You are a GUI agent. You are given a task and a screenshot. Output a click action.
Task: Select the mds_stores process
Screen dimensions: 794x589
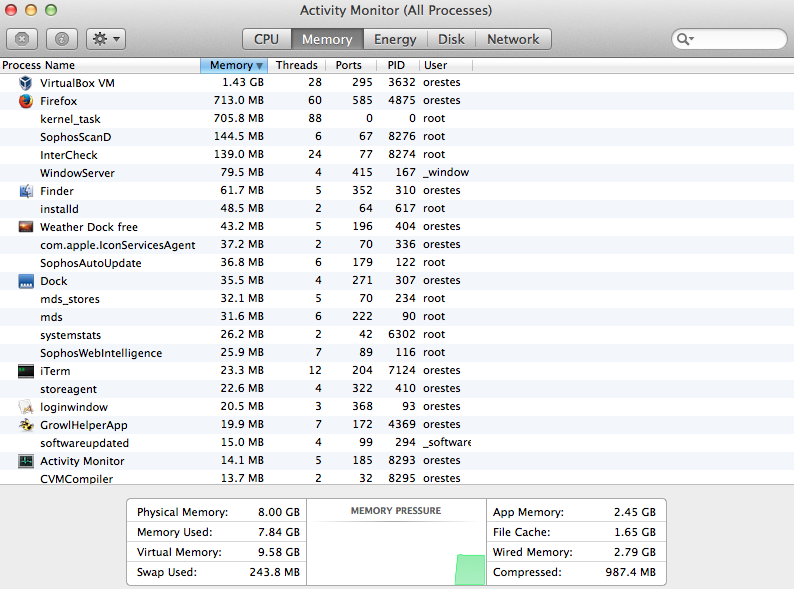coord(397,299)
